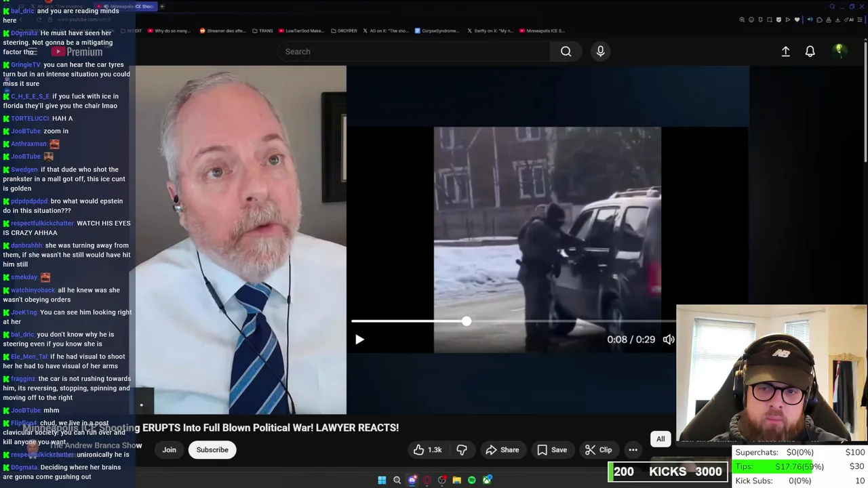Expand the TRANS bookmarks folder
The height and width of the screenshot is (488, 868).
(263, 30)
